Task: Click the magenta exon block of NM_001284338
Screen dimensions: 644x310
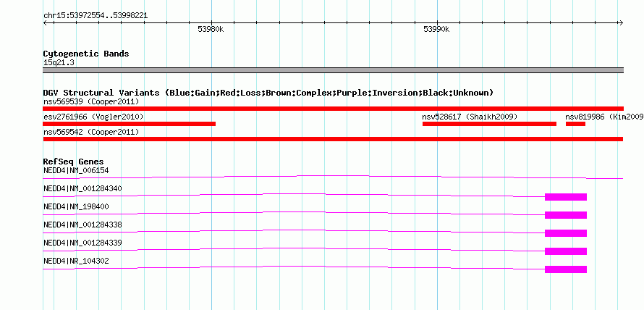Action: point(566,233)
